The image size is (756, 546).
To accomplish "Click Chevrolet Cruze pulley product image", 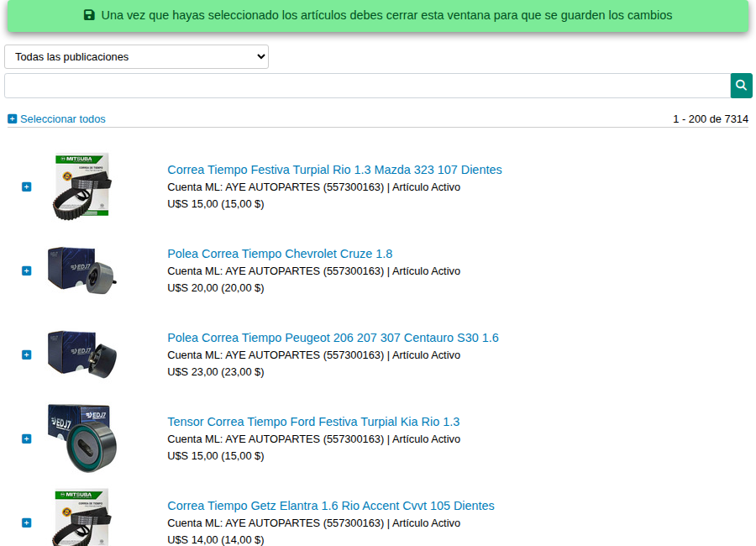I will [81, 270].
